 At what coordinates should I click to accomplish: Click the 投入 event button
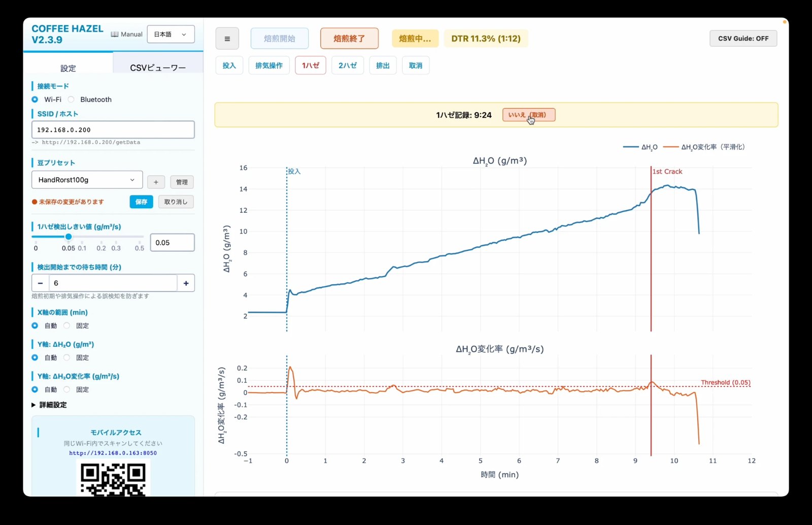click(229, 65)
